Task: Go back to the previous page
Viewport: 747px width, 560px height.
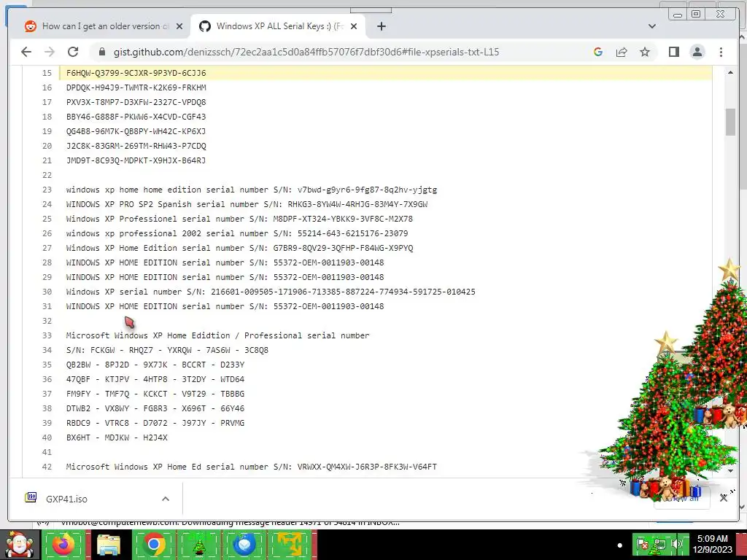Action: [26, 52]
